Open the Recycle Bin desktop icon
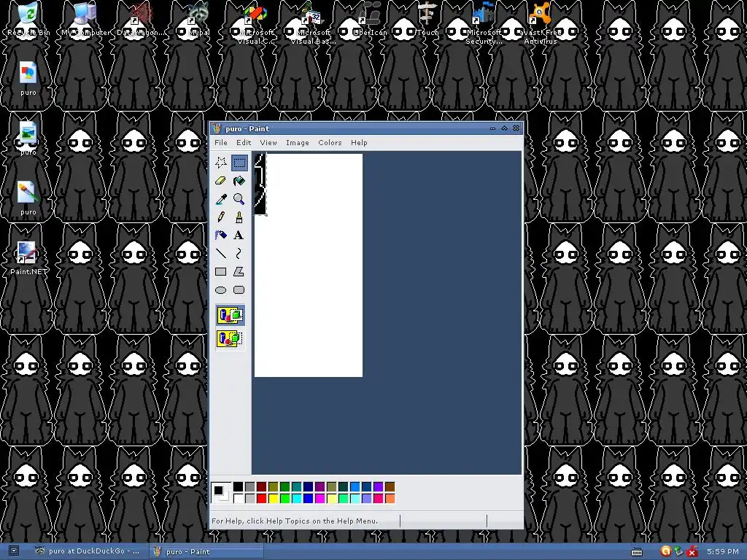747x560 pixels. tap(28, 20)
